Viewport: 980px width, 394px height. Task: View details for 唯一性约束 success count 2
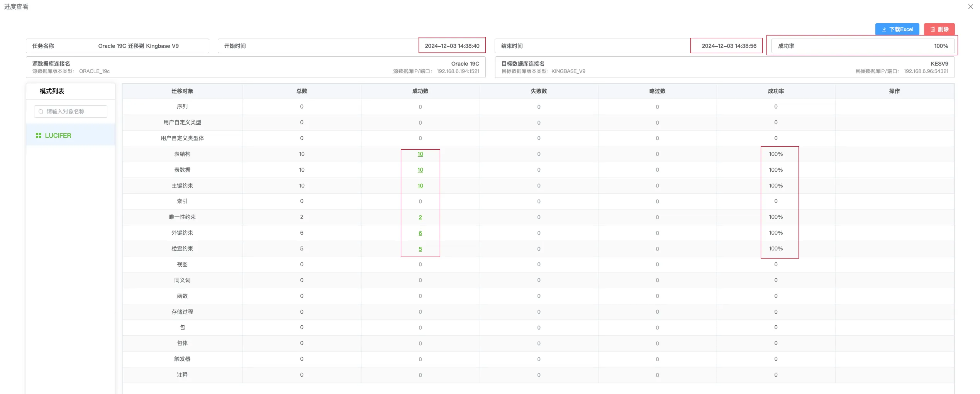coord(420,217)
